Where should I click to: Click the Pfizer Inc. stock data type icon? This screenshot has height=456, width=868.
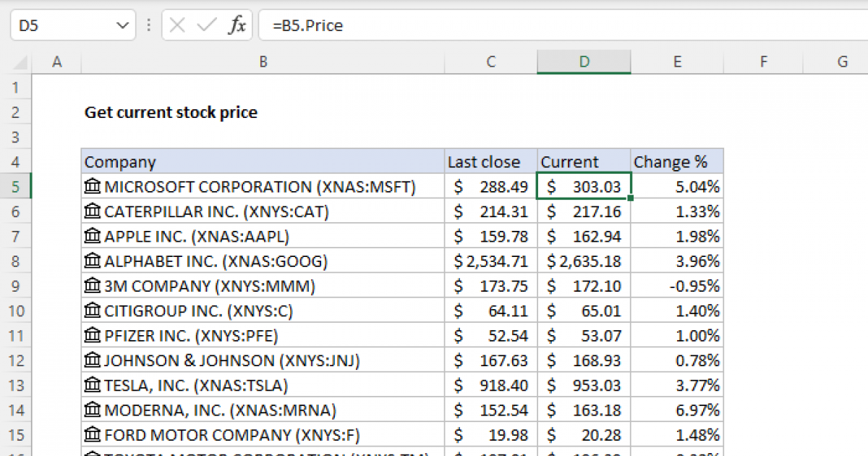coord(93,336)
